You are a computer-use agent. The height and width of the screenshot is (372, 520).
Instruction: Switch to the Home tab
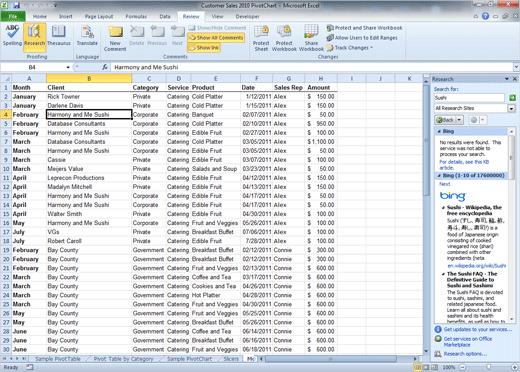(x=40, y=16)
